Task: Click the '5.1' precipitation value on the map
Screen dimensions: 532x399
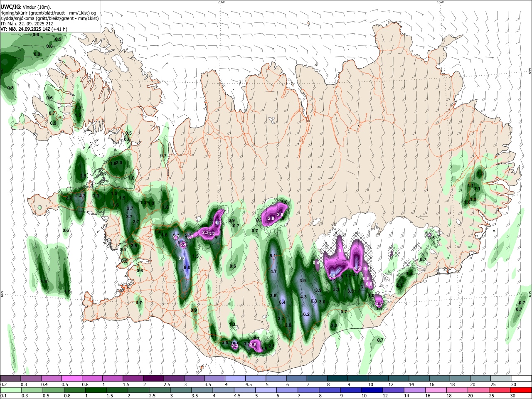Action: (273, 256)
